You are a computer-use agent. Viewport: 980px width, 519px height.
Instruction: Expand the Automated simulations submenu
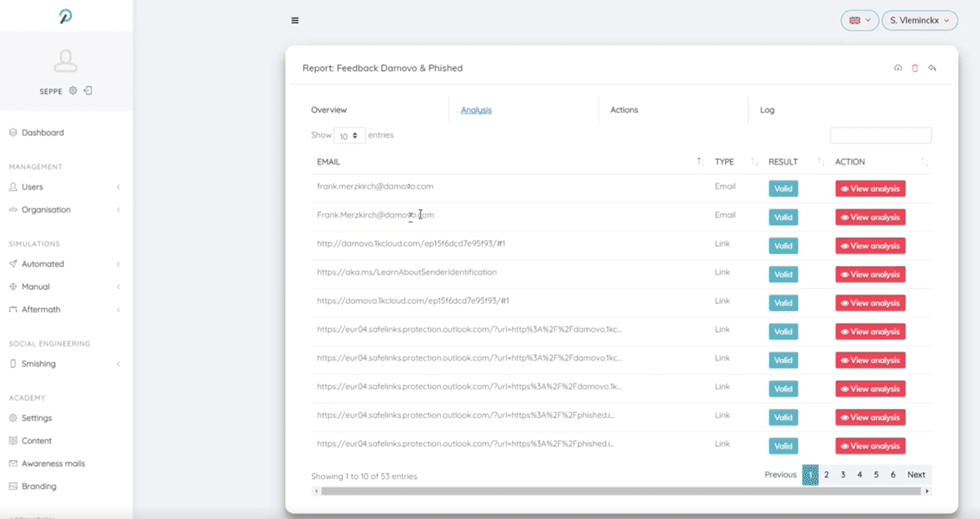(118, 264)
